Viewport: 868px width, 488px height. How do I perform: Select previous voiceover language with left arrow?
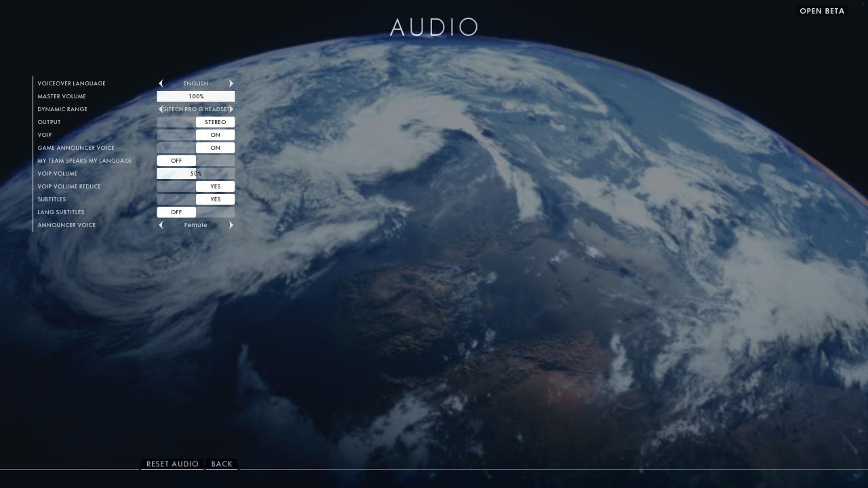click(x=161, y=83)
